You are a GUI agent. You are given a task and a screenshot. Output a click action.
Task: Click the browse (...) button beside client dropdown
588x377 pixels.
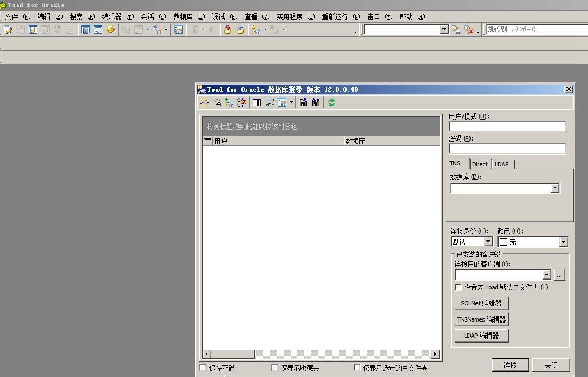(559, 275)
